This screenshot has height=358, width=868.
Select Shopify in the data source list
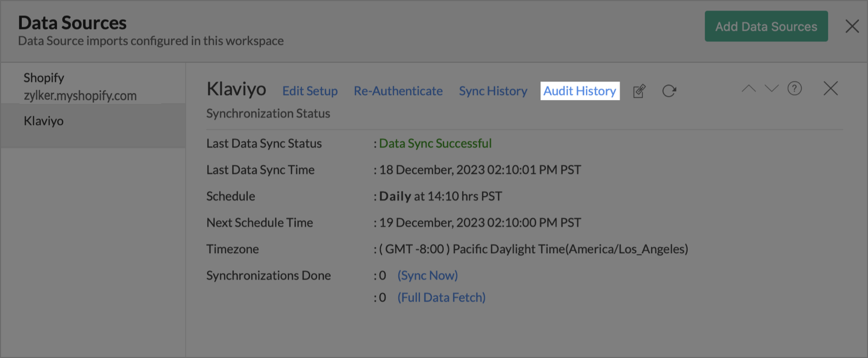click(x=80, y=87)
